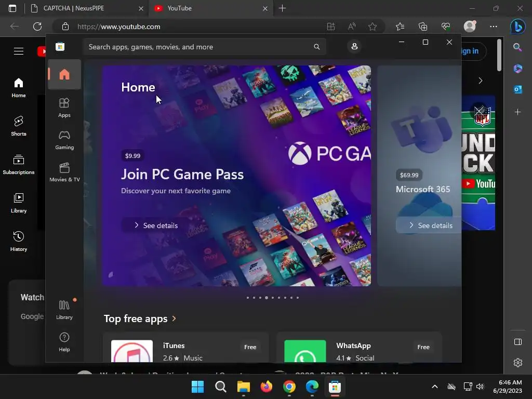Image resolution: width=532 pixels, height=399 pixels.
Task: Open the iTunes app thumbnail
Action: click(x=132, y=351)
